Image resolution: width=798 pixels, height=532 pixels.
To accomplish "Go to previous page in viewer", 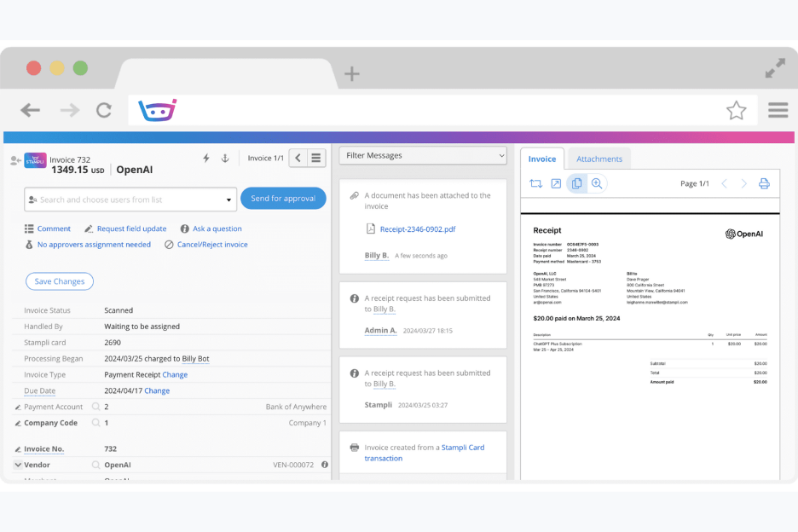I will (724, 184).
